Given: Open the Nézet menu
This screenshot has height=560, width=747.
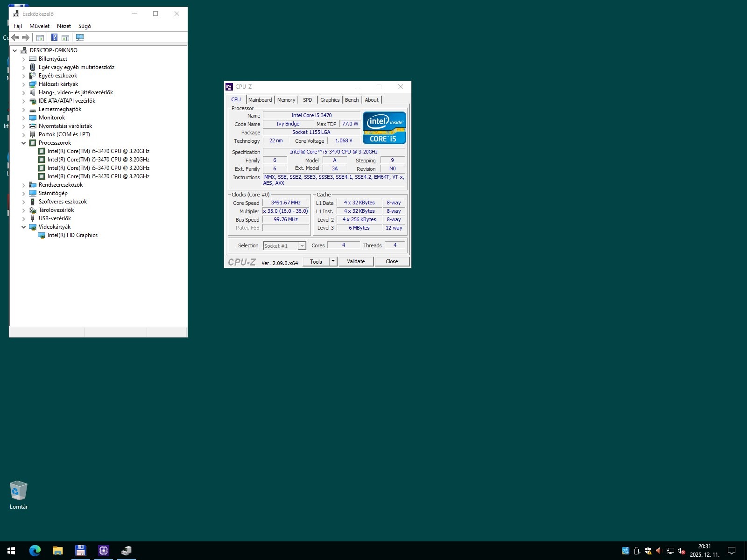Looking at the screenshot, I should 64,26.
